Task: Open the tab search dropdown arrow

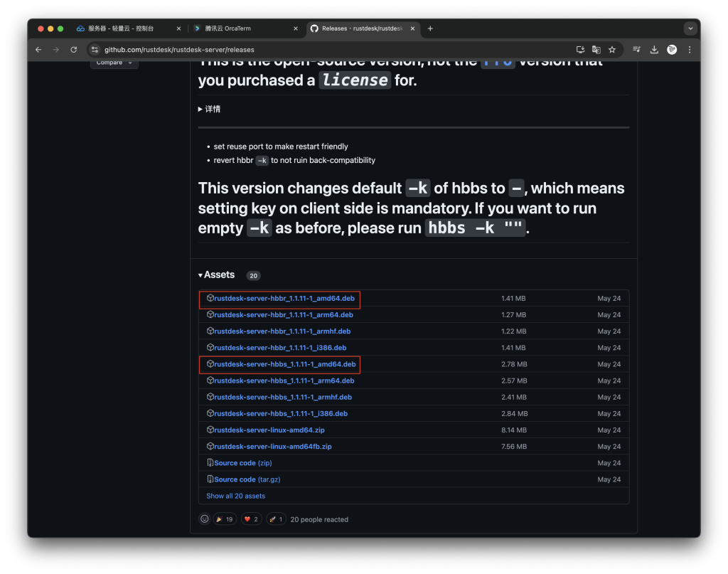Action: pyautogui.click(x=690, y=28)
